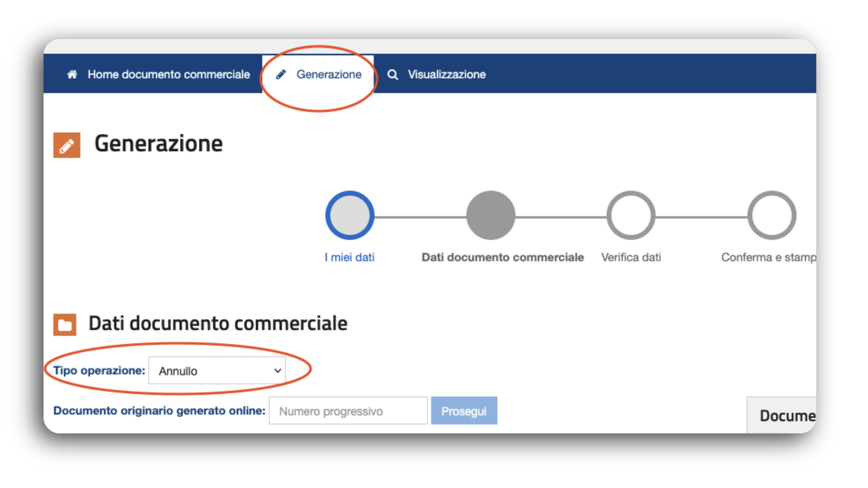Switch to the Visualizzazione tab
This screenshot has width=868, height=488.
pyautogui.click(x=446, y=74)
